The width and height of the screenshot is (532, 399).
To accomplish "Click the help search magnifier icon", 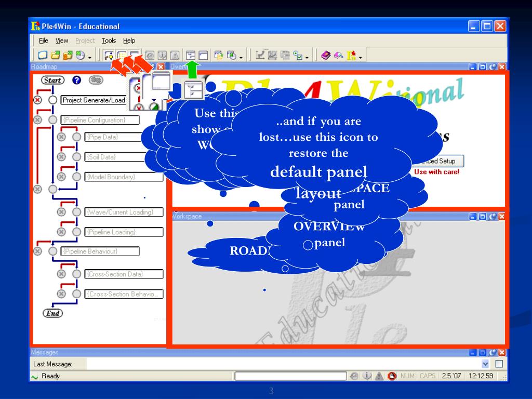I will [338, 55].
